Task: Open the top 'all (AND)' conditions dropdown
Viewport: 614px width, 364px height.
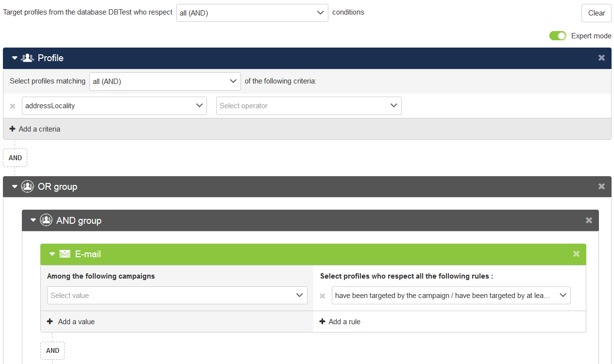Action: (252, 13)
